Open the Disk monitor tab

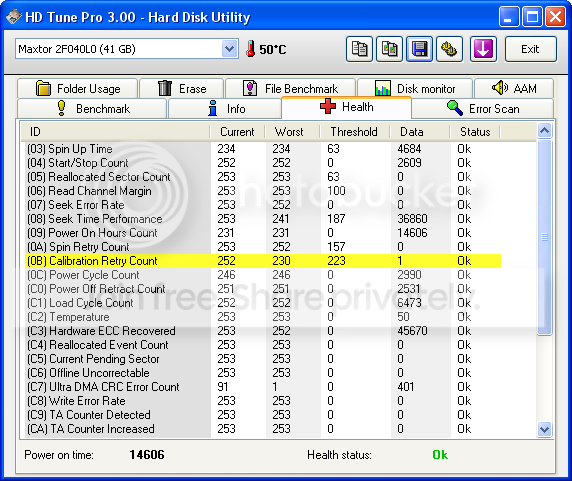[x=415, y=89]
